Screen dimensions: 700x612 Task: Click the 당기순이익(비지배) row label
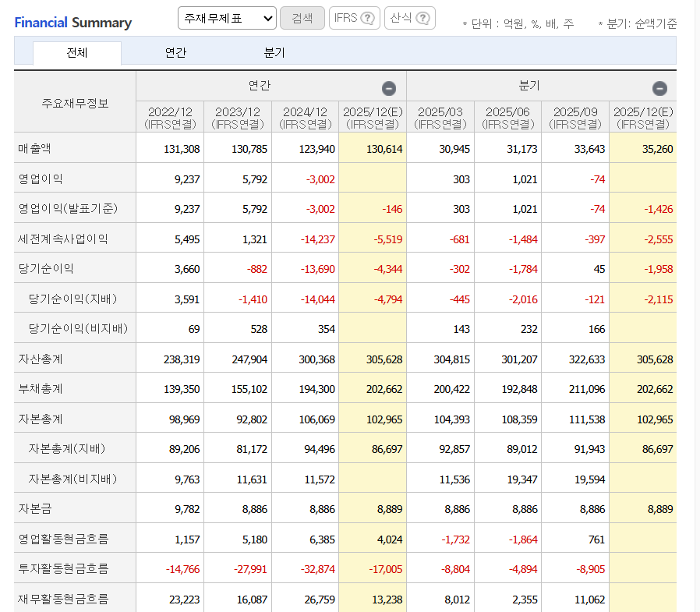[x=78, y=328]
